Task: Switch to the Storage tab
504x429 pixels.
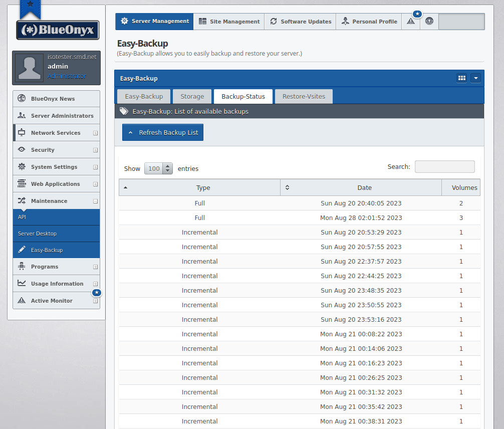Action: pos(192,97)
